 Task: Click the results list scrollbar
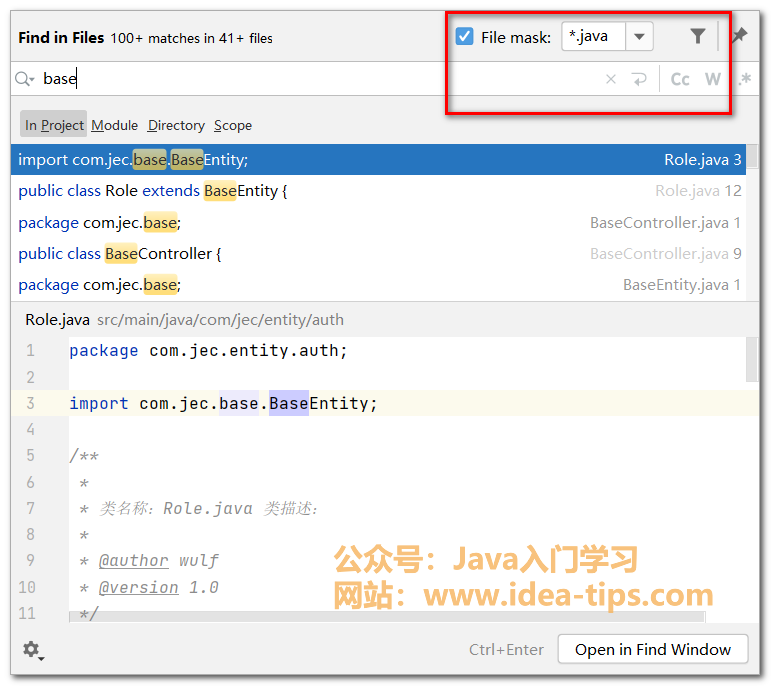752,158
